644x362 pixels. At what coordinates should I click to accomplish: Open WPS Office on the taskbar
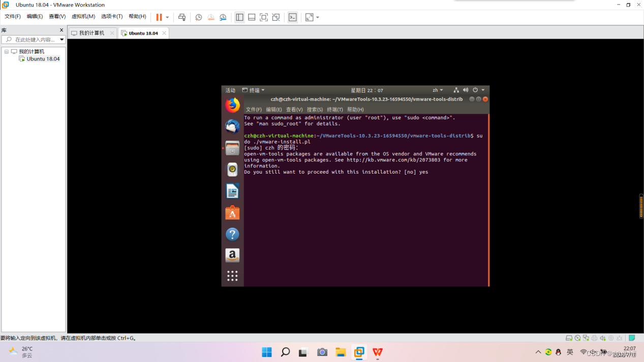tap(377, 352)
